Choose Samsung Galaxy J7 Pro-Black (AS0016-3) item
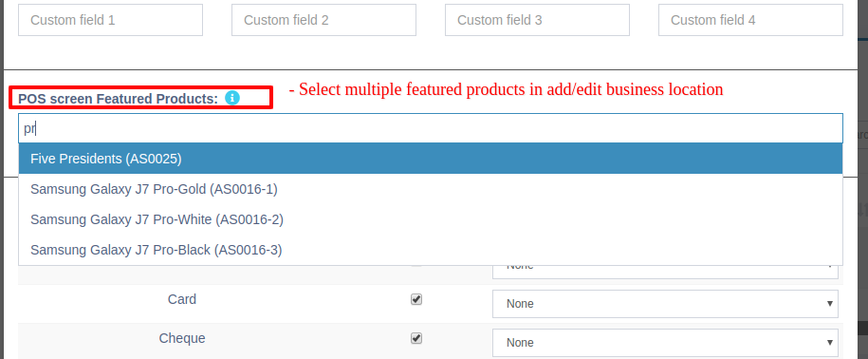The height and width of the screenshot is (359, 868). point(431,250)
